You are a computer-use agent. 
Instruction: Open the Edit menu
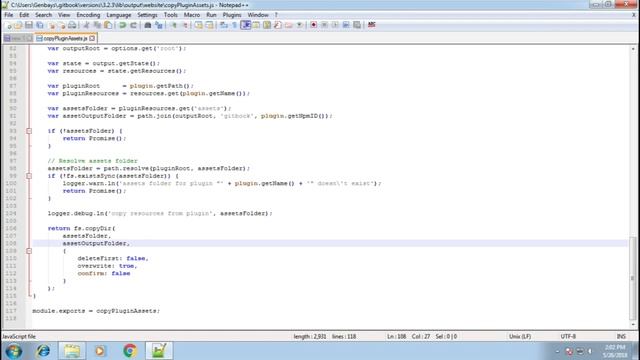tap(24, 15)
